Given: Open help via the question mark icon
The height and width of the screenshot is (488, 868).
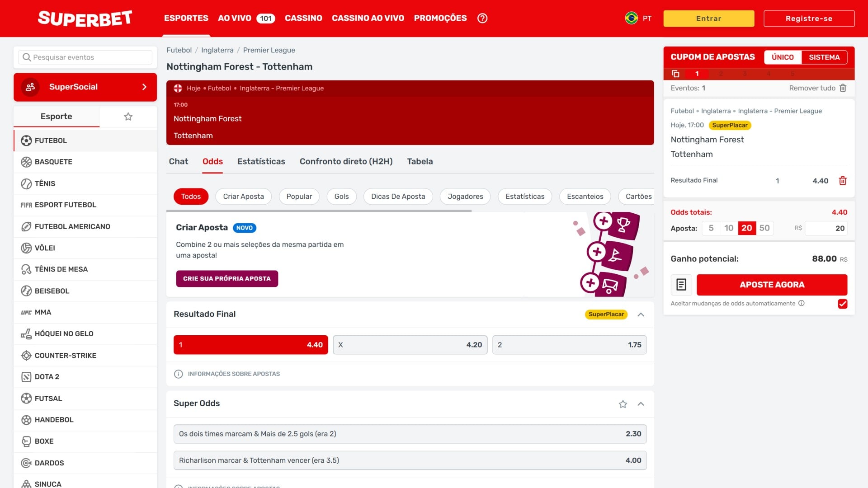Looking at the screenshot, I should (x=482, y=18).
